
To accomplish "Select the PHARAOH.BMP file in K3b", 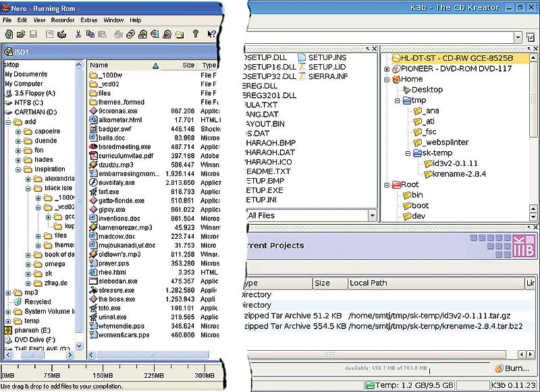I will [269, 143].
